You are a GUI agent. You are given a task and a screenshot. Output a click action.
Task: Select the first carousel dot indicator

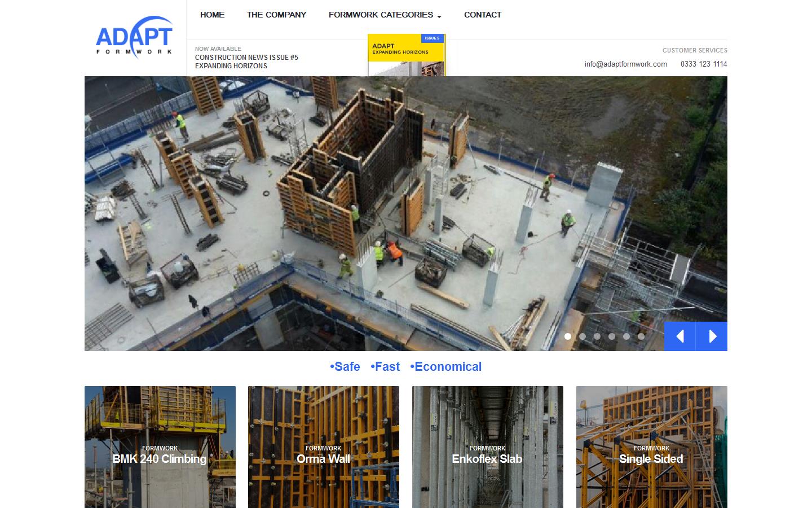tap(568, 336)
